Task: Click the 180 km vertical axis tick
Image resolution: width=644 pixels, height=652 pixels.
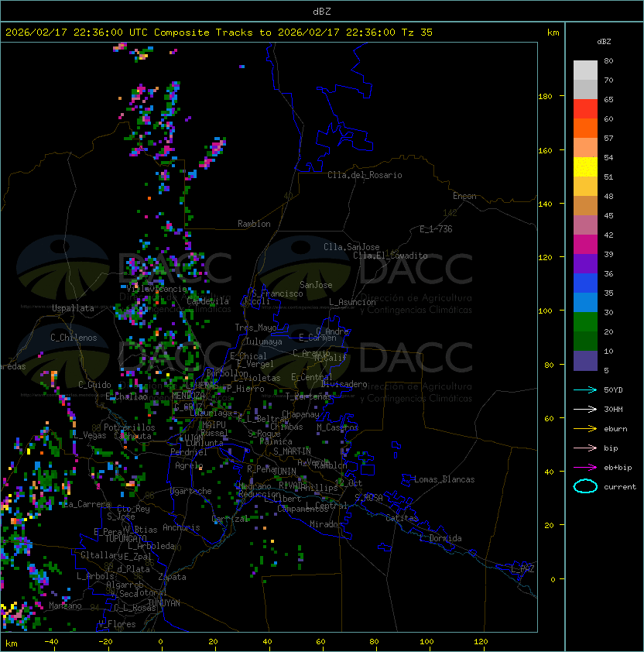Action: [545, 97]
